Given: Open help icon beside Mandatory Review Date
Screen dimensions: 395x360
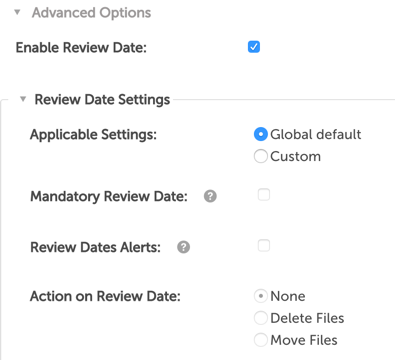Looking at the screenshot, I should pos(210,196).
